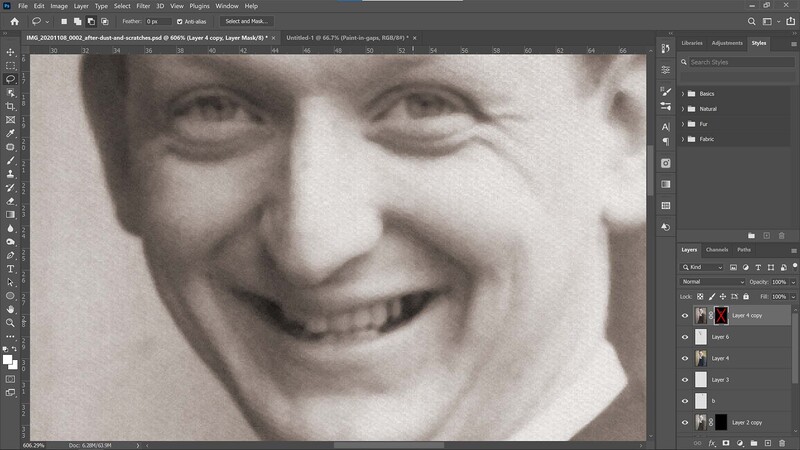Select the Lasso tool in toolbar
The width and height of the screenshot is (800, 450).
coord(10,79)
